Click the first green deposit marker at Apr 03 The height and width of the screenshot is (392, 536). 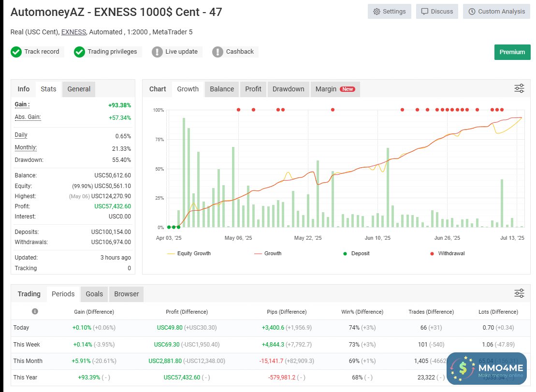[x=169, y=227]
